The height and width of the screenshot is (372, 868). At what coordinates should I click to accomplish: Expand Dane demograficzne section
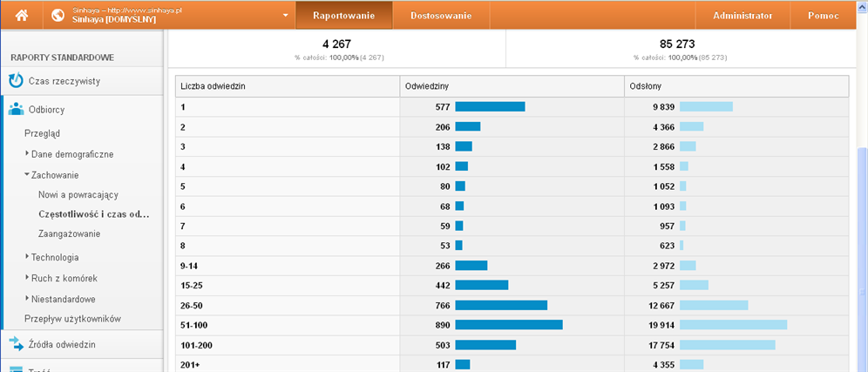tap(28, 153)
